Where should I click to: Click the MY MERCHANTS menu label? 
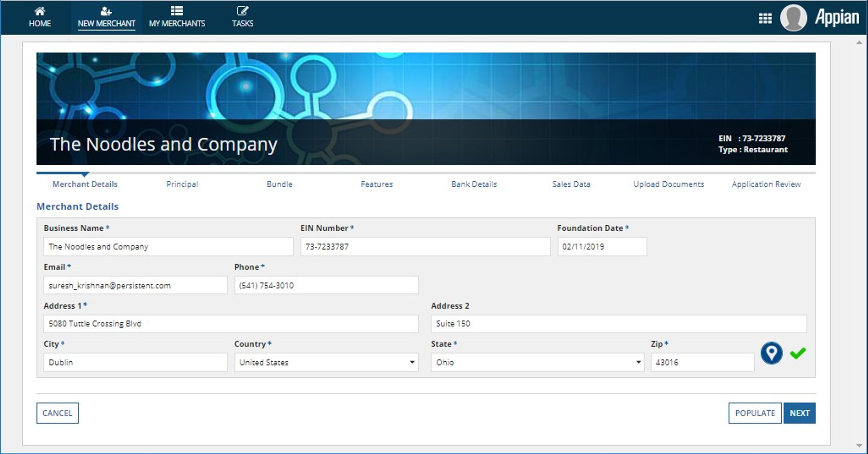177,23
